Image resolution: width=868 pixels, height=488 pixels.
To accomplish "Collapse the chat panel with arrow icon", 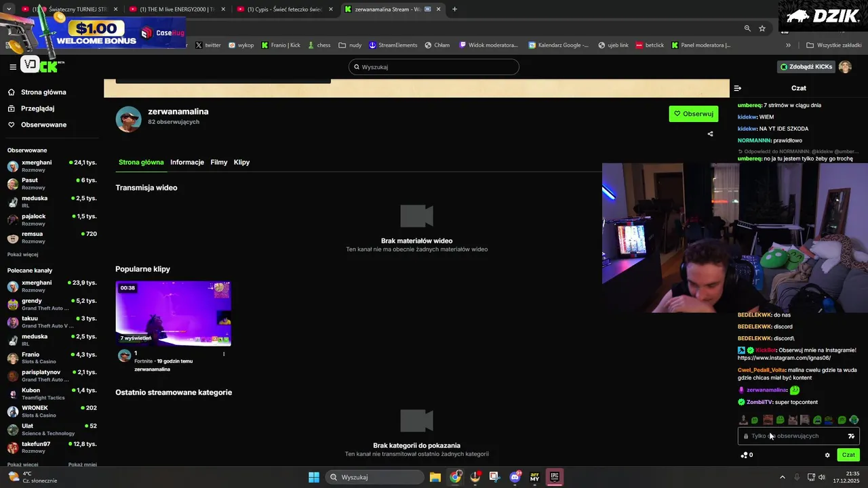I will pyautogui.click(x=738, y=88).
